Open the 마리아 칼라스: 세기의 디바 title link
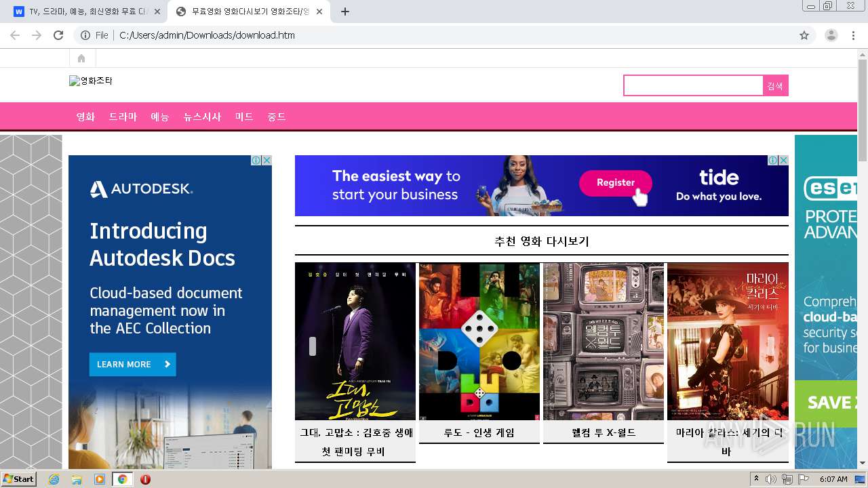Viewport: 868px width, 488px height. point(728,442)
